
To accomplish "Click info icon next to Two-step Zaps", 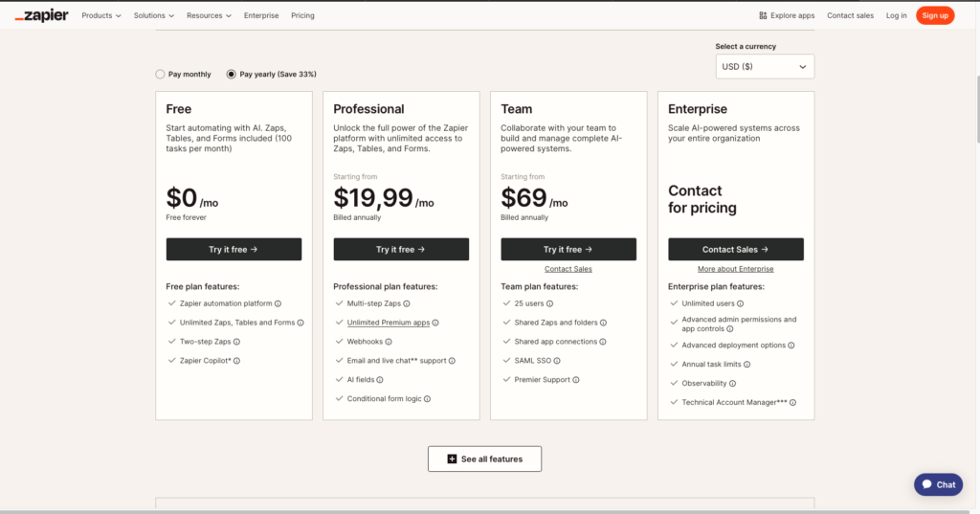I will tap(236, 342).
